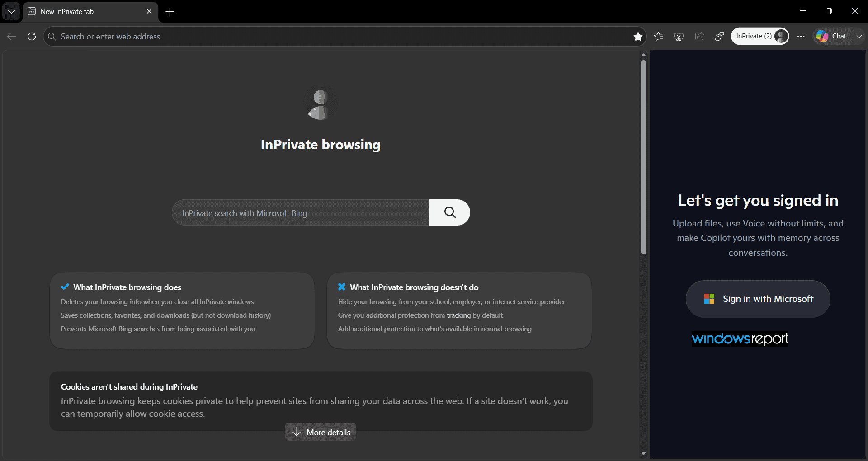Viewport: 868px width, 461px height.
Task: Click the tracking link in doesn't do card
Action: click(459, 315)
